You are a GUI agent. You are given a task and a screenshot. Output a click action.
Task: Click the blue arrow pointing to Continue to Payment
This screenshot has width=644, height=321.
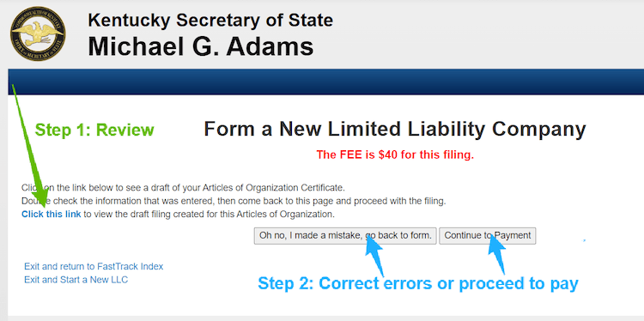pyautogui.click(x=496, y=254)
